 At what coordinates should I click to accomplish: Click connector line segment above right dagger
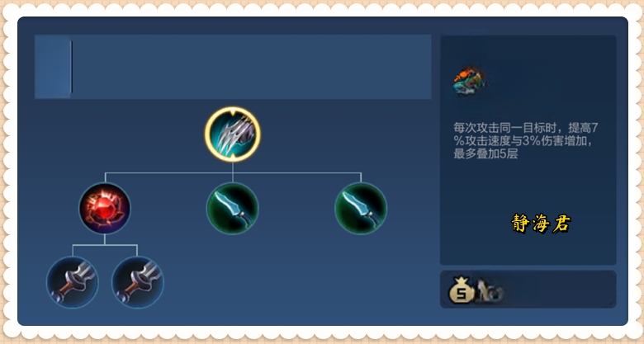pyautogui.click(x=361, y=177)
